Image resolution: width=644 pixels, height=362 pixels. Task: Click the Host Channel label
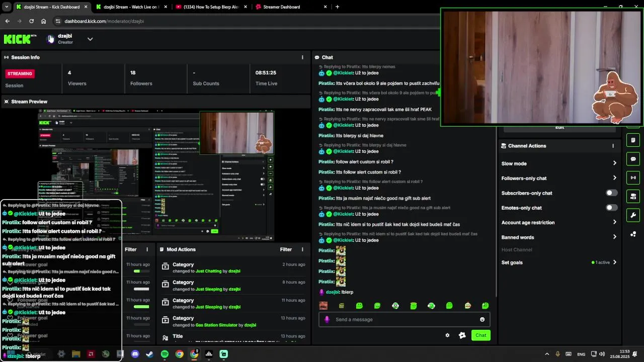pos(517,250)
